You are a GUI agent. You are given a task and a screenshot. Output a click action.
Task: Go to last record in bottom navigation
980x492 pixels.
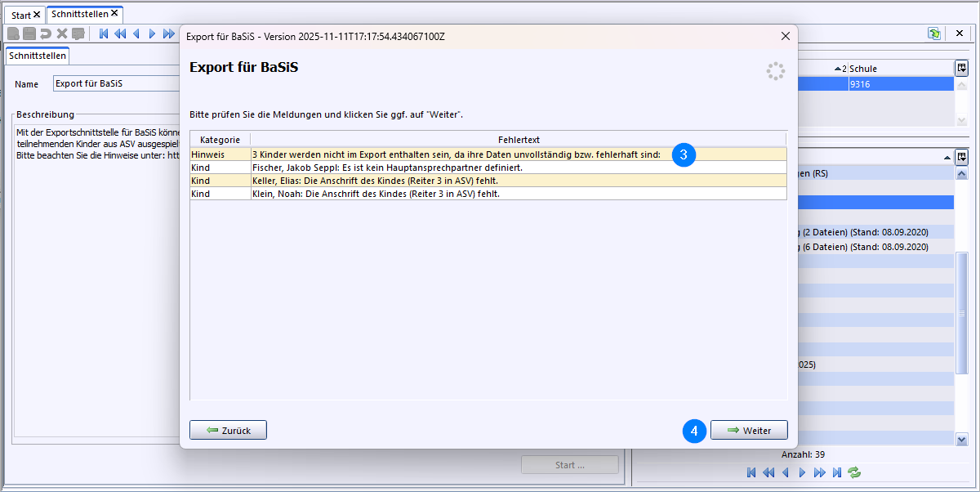[x=837, y=472]
